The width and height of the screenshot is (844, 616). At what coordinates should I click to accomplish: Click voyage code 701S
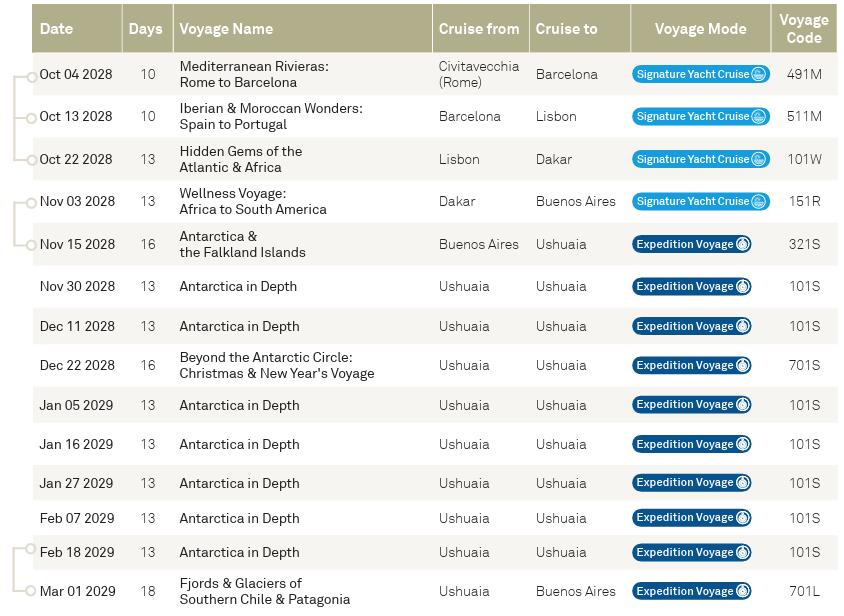[805, 365]
